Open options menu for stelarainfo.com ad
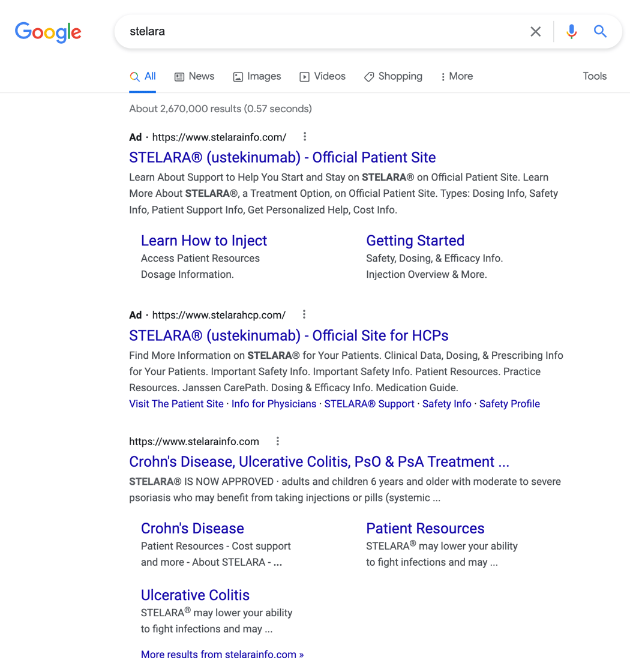The width and height of the screenshot is (630, 672). point(305,137)
